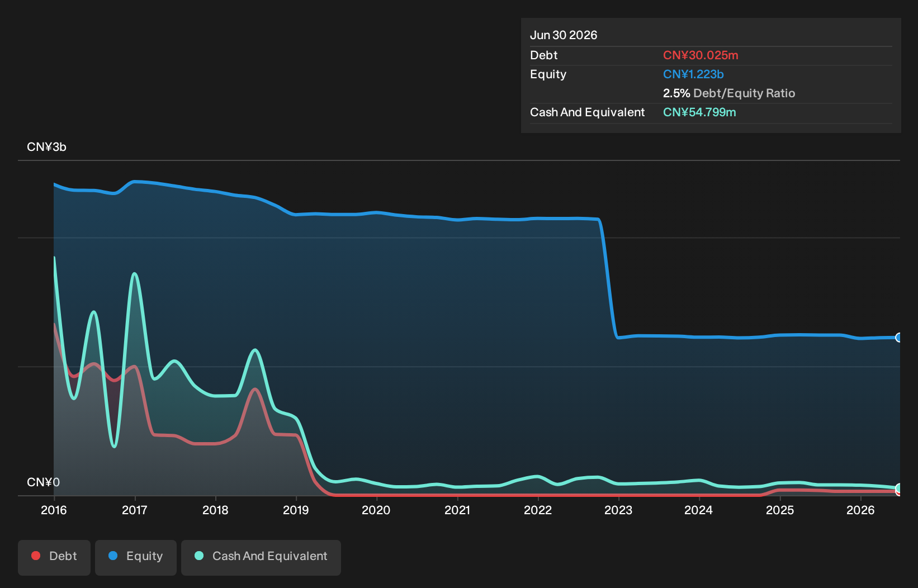Click the 2016 x-axis label

[x=54, y=510]
